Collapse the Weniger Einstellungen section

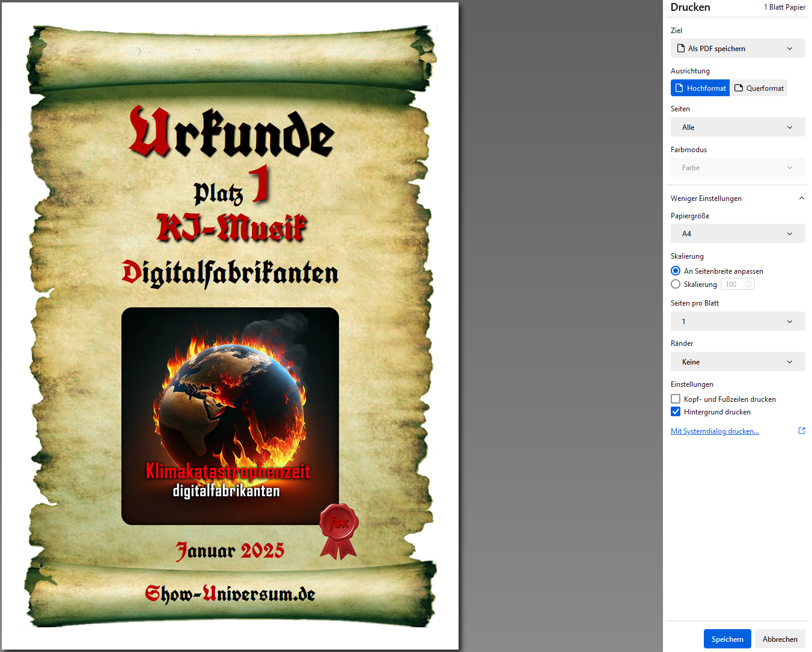click(737, 198)
